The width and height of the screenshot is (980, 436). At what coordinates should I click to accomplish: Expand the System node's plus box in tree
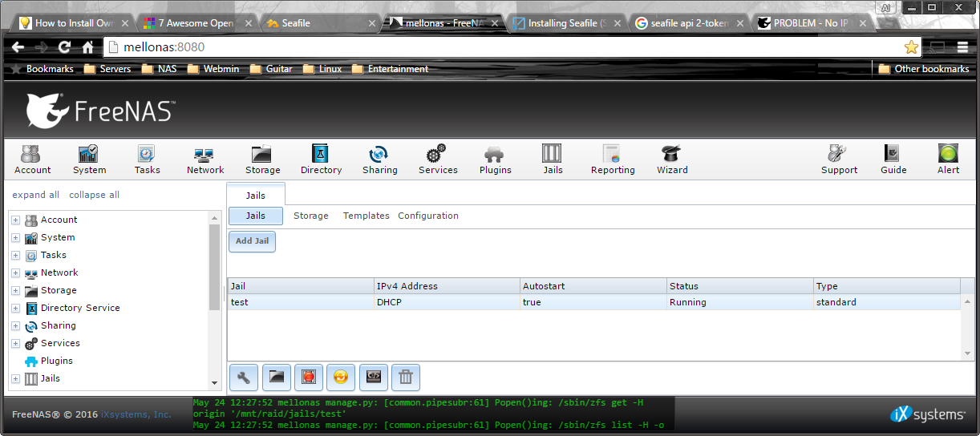click(x=15, y=237)
